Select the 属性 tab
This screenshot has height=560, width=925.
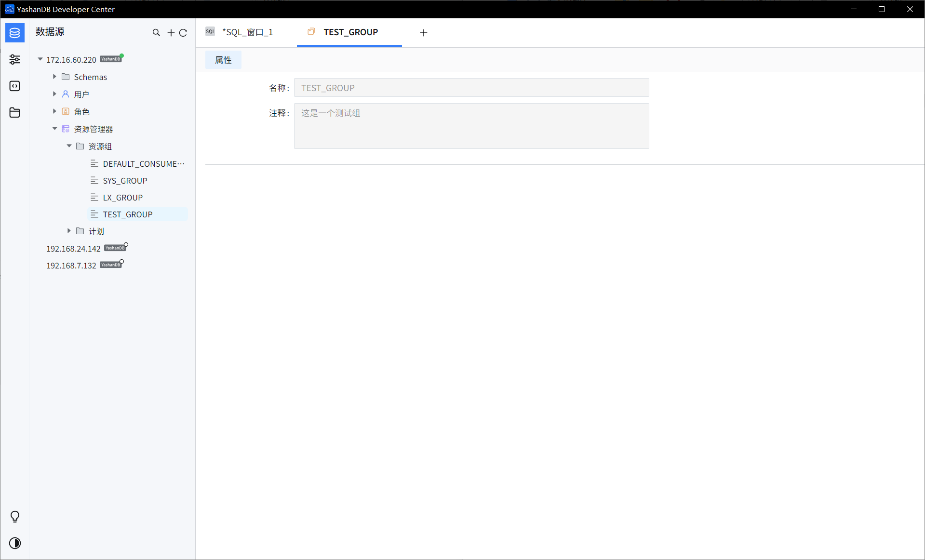pos(223,60)
